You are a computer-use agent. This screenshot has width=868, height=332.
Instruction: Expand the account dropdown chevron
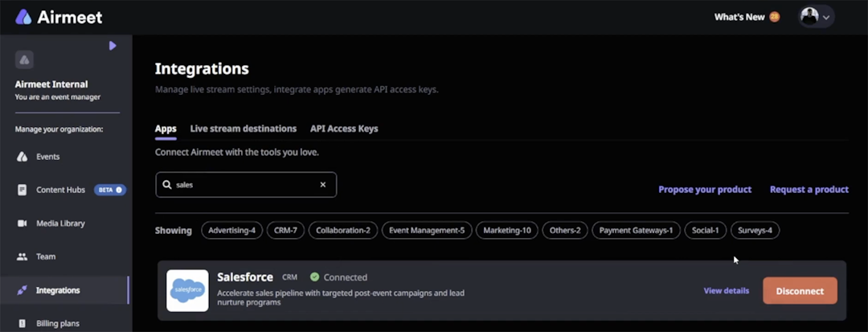click(x=826, y=18)
